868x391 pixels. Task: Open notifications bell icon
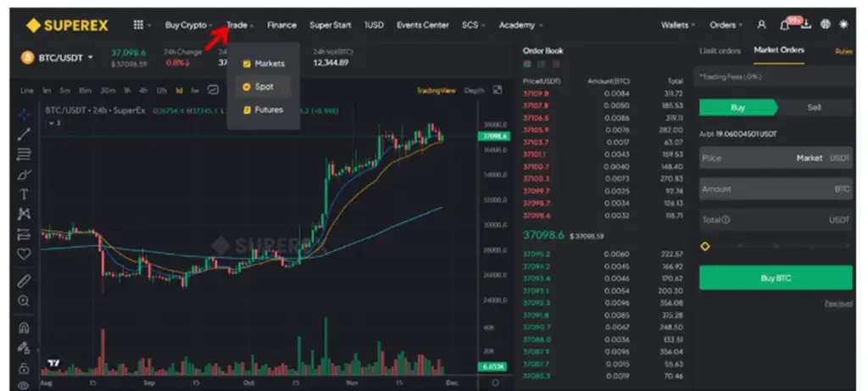(x=784, y=25)
